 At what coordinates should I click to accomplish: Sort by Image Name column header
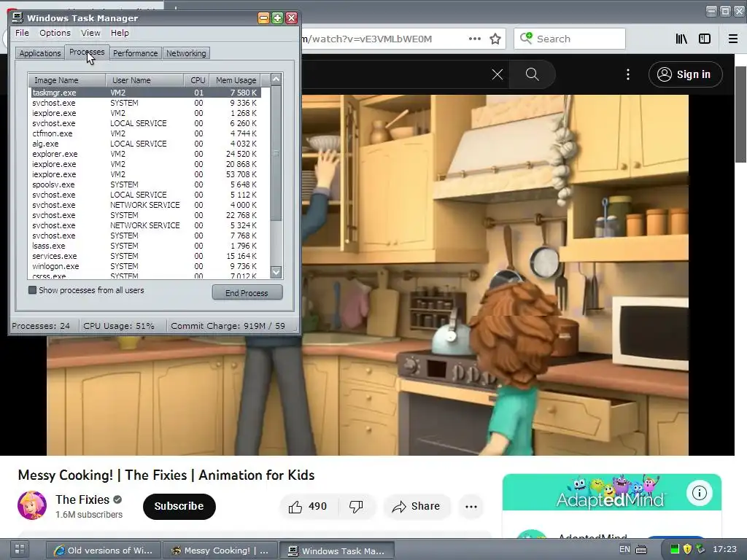(x=66, y=80)
